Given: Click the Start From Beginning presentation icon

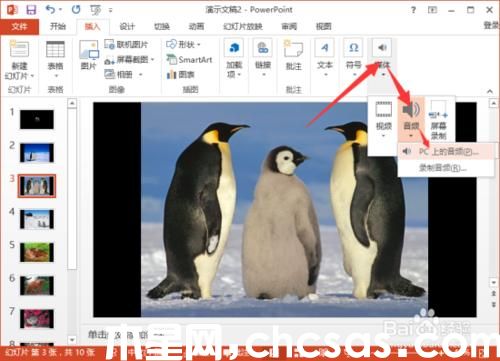Looking at the screenshot, I should click(x=95, y=10).
